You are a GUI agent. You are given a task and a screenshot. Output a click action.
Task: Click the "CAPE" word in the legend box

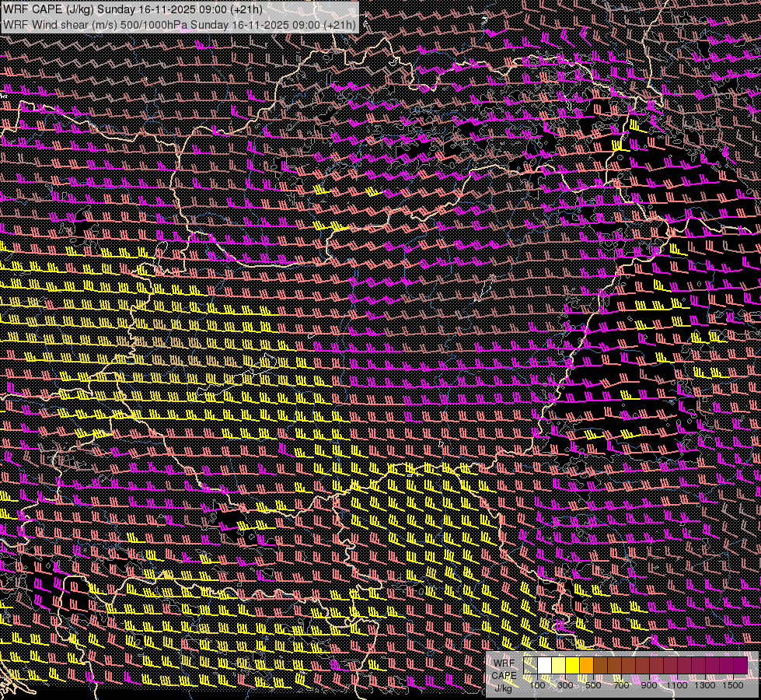point(504,675)
